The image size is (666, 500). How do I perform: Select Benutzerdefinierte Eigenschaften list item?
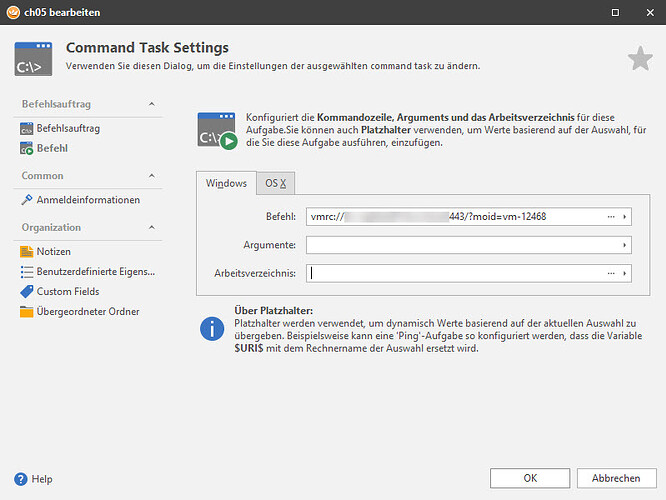[95, 272]
